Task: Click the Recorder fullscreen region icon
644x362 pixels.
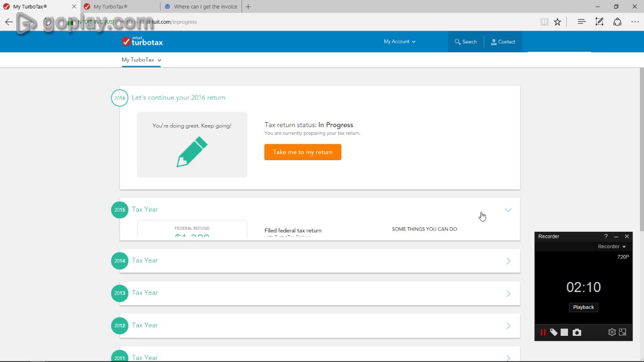Action: 623,332
